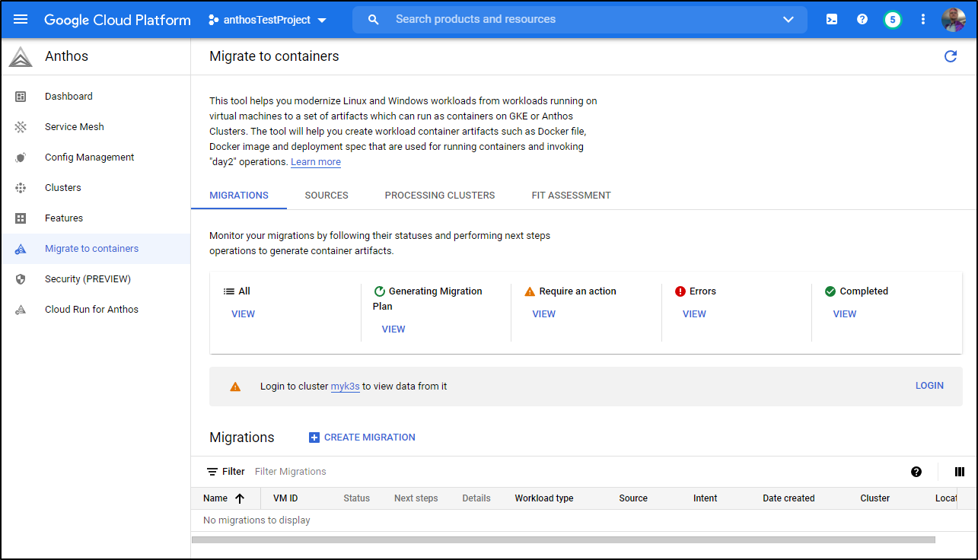Click the Status column header
Image resolution: width=978 pixels, height=560 pixels.
pyautogui.click(x=356, y=498)
